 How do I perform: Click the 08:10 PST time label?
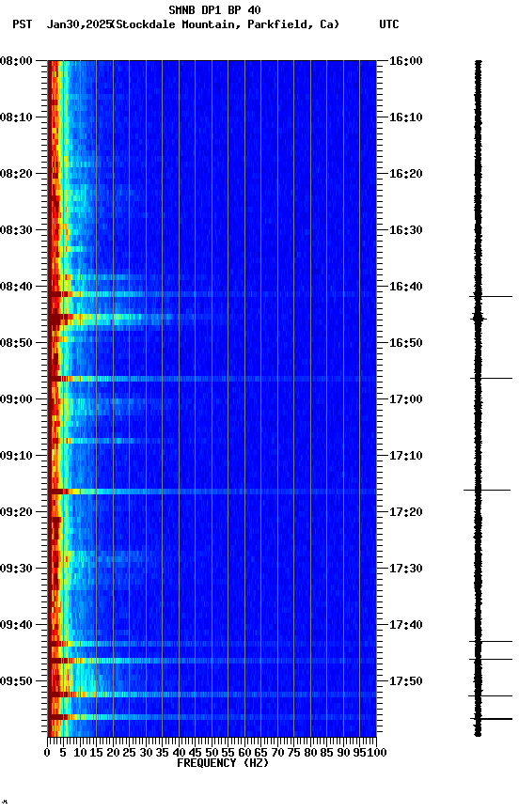click(x=16, y=117)
